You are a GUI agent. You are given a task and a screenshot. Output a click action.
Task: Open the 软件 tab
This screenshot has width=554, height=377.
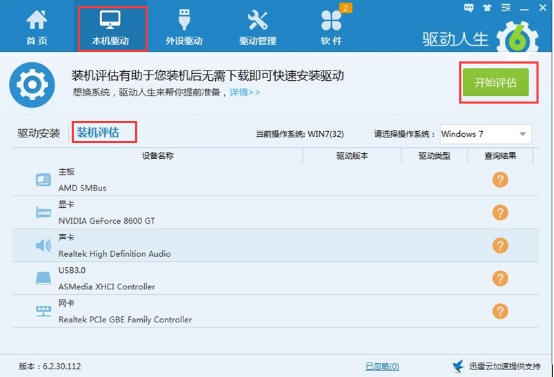[x=331, y=27]
